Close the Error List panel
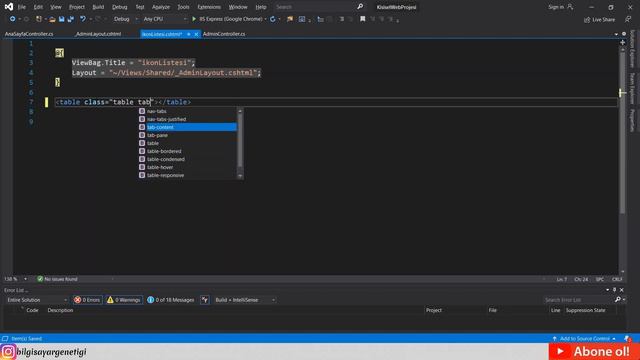The image size is (640, 360). [x=622, y=290]
